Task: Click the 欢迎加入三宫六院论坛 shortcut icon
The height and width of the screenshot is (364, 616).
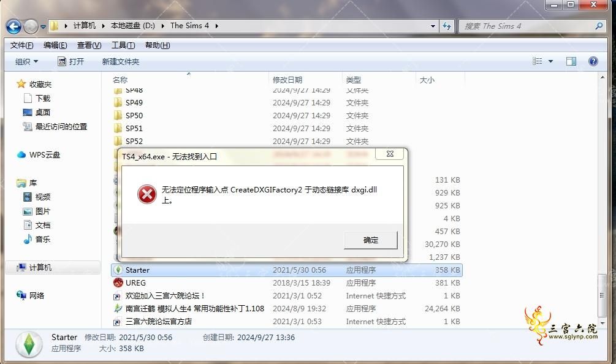Action: [x=116, y=297]
